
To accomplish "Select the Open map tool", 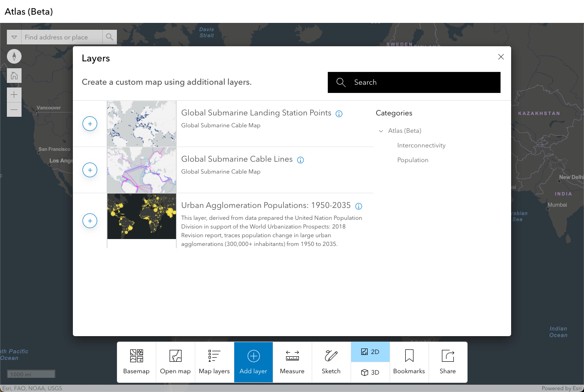I will coord(175,362).
